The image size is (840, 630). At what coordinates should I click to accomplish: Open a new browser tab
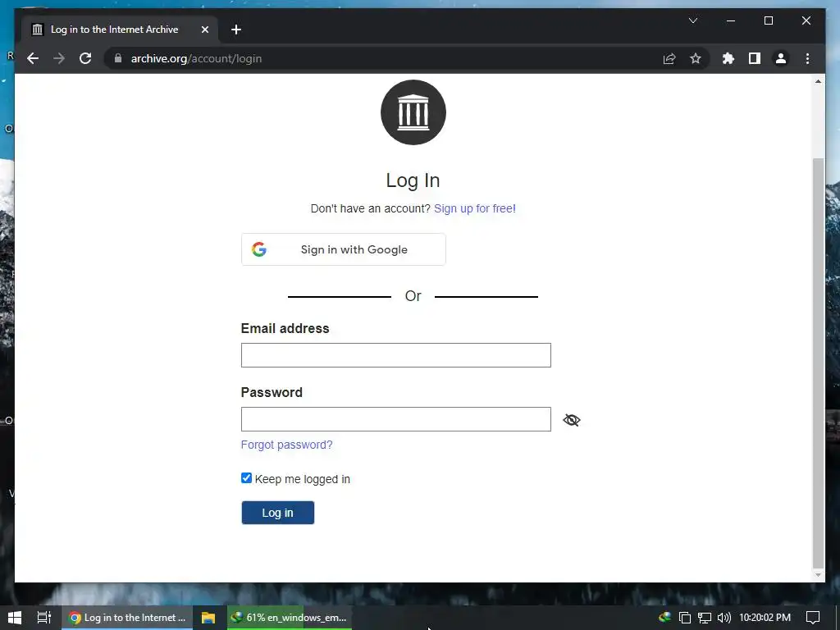tap(236, 30)
